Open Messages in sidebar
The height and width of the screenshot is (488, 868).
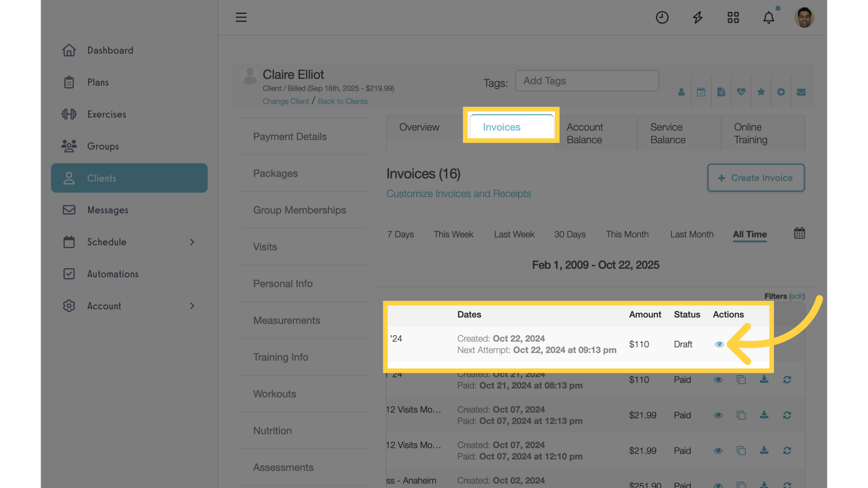(x=129, y=210)
